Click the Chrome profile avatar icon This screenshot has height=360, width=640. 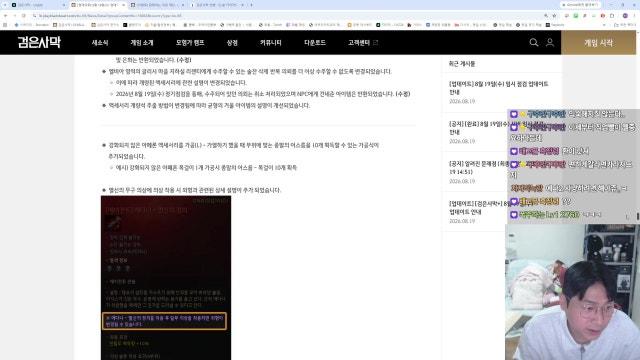click(x=625, y=16)
